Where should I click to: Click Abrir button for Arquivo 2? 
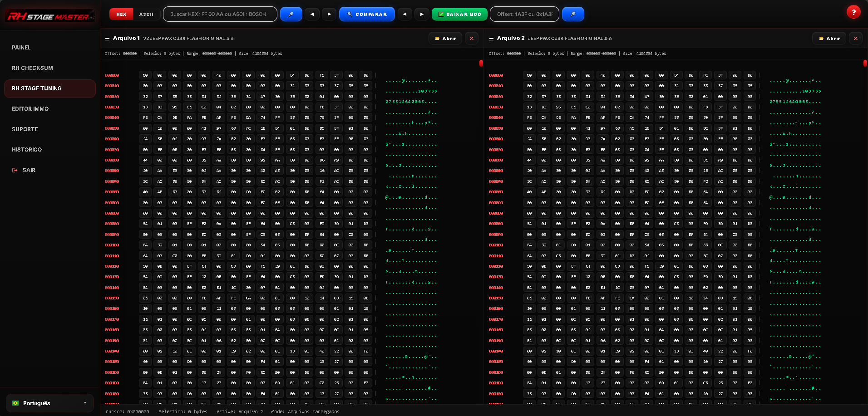(829, 39)
